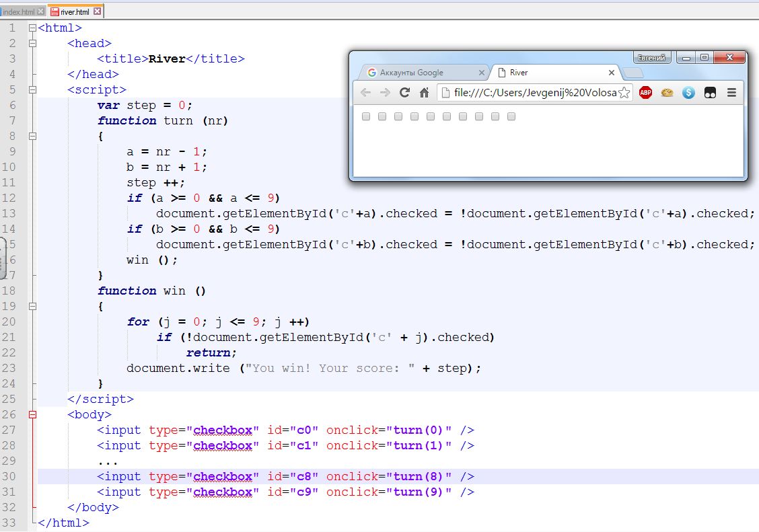
Task: Click the id="c9" attribute on line 31
Action: pyautogui.click(x=293, y=492)
